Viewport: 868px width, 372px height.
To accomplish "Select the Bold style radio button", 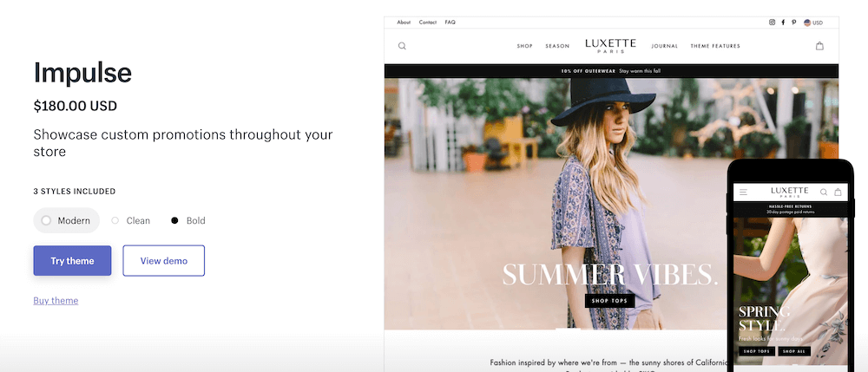I will [x=175, y=220].
